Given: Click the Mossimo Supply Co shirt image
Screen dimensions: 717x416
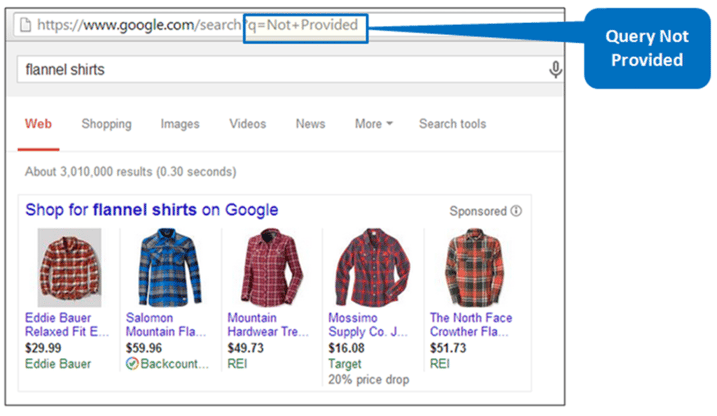Looking at the screenshot, I should point(373,267).
